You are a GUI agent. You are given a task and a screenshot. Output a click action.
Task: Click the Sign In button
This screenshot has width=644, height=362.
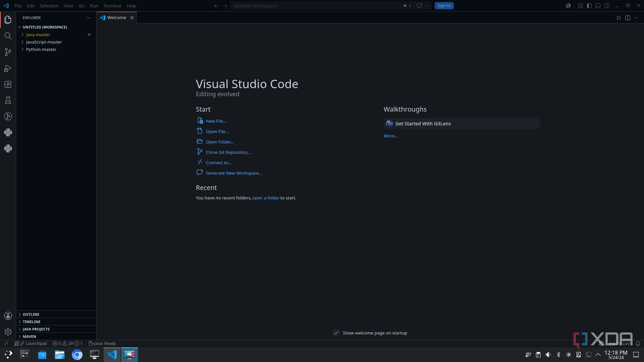[x=444, y=6]
